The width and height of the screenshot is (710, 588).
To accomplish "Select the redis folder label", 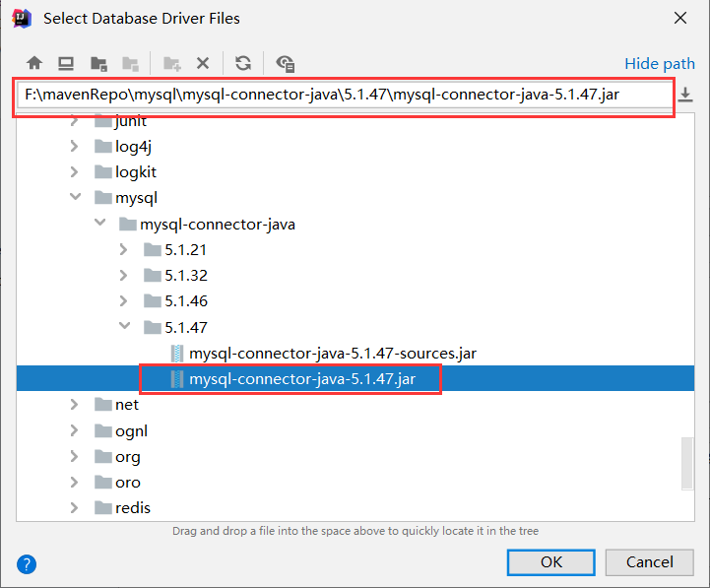I will click(x=133, y=508).
